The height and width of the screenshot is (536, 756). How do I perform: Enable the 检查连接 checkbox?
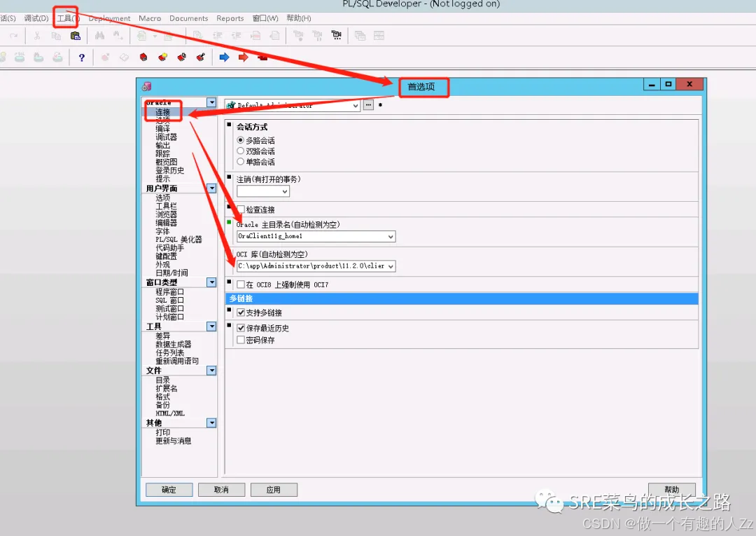(x=241, y=209)
